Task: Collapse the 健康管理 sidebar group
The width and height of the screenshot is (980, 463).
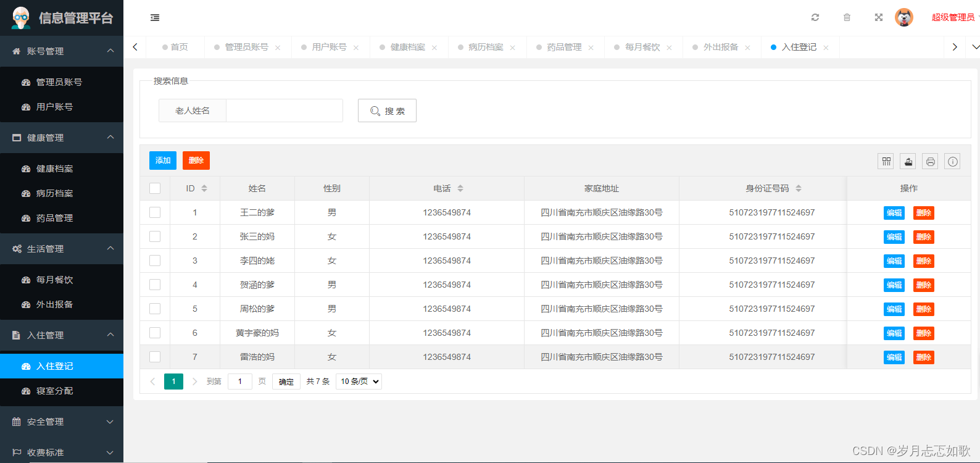Action: point(62,138)
